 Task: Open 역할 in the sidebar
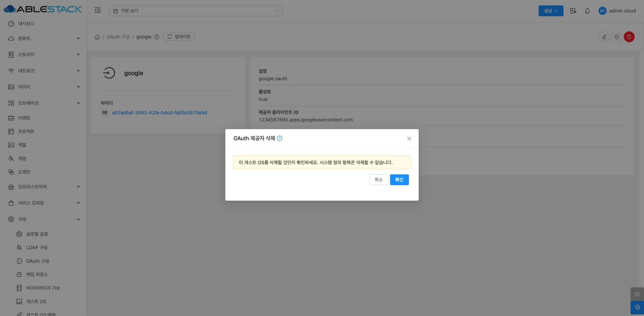[x=43, y=145]
